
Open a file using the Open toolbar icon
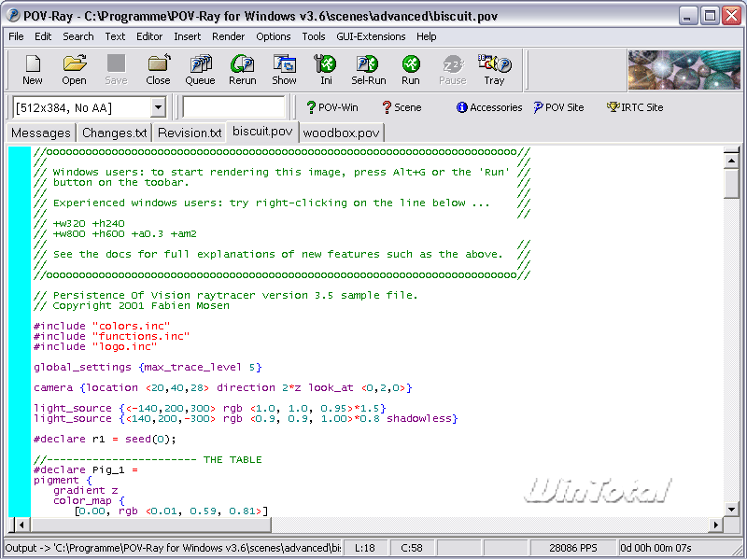(x=75, y=69)
